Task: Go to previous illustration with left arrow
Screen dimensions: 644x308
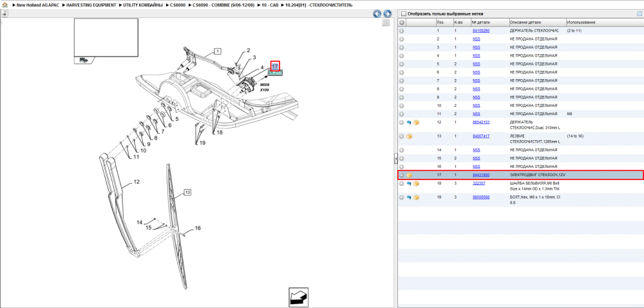Action: (377, 14)
